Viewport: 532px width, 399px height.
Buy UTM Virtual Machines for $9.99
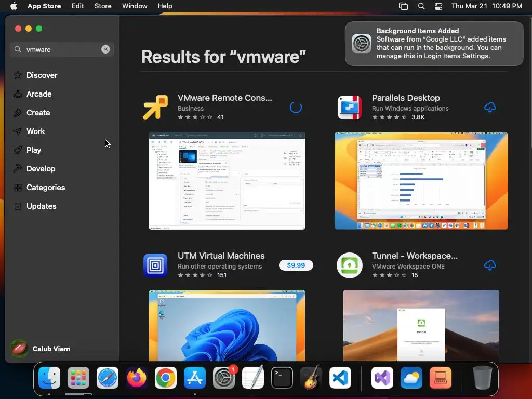pyautogui.click(x=296, y=265)
